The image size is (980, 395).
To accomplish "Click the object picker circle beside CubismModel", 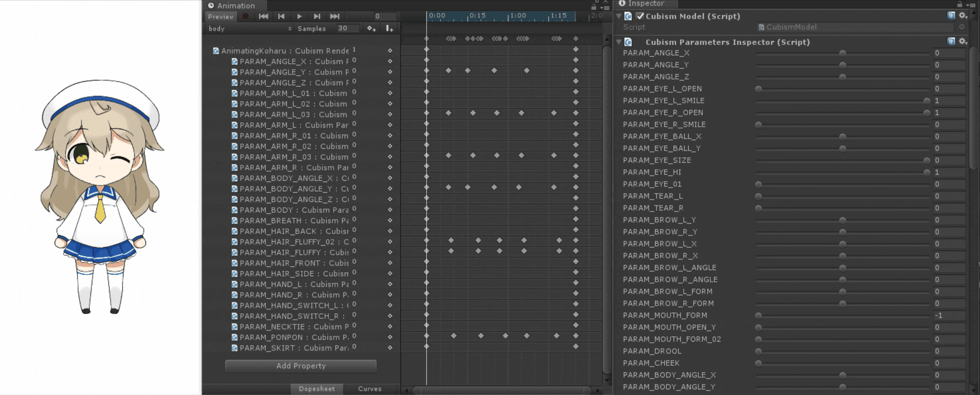I will [x=962, y=27].
